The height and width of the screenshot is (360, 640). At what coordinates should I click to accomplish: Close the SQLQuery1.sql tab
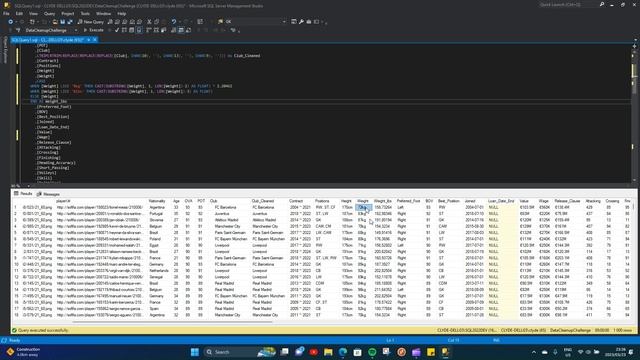tap(95, 40)
